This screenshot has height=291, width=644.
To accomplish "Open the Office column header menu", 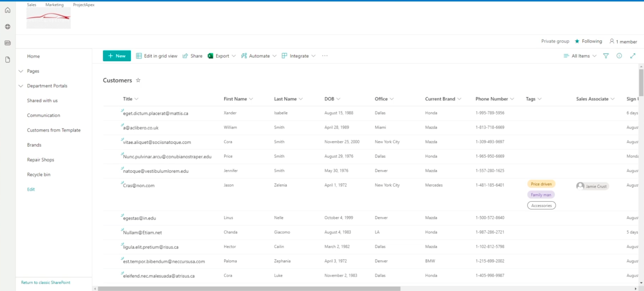I will (x=384, y=99).
